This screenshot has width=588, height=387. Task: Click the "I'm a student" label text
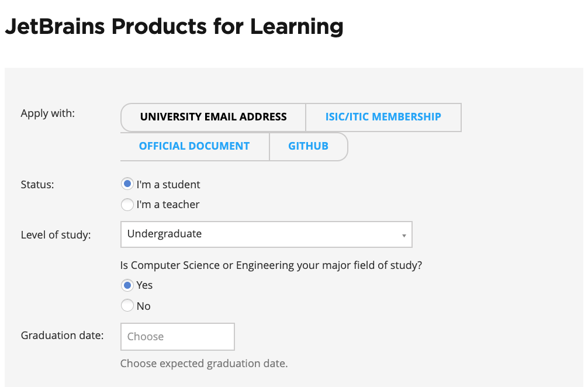click(168, 185)
